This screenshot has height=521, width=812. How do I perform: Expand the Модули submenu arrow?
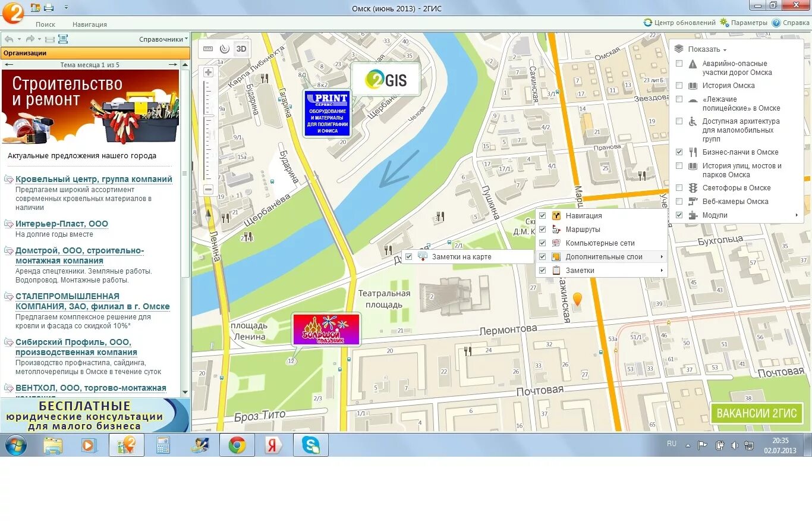pyautogui.click(x=797, y=215)
